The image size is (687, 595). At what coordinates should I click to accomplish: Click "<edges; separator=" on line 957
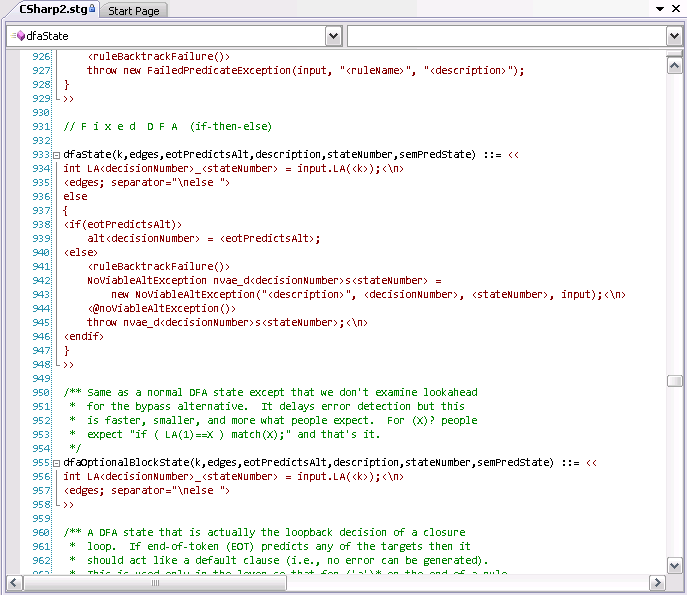[117, 491]
